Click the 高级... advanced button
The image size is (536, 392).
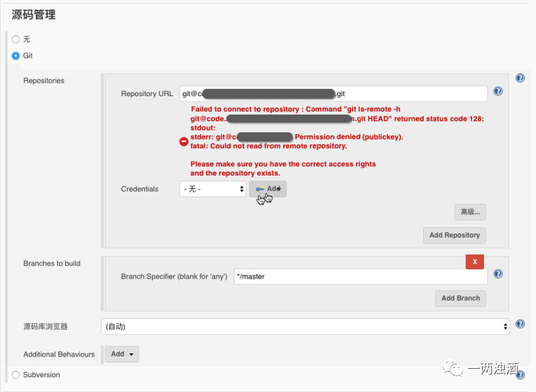(470, 212)
